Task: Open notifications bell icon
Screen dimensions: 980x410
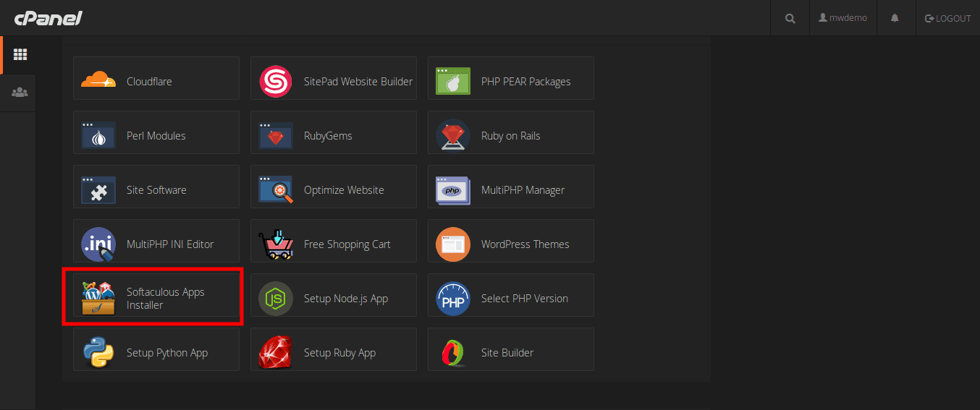Action: 895,17
